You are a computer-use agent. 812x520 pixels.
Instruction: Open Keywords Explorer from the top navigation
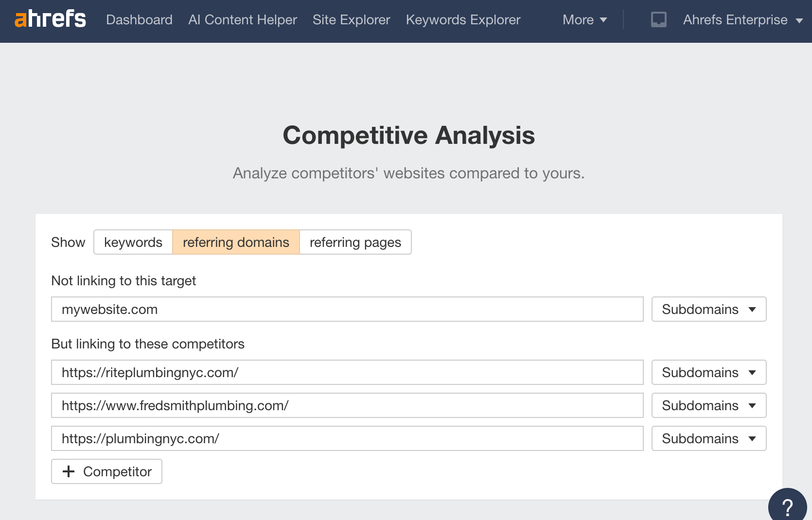(x=463, y=20)
